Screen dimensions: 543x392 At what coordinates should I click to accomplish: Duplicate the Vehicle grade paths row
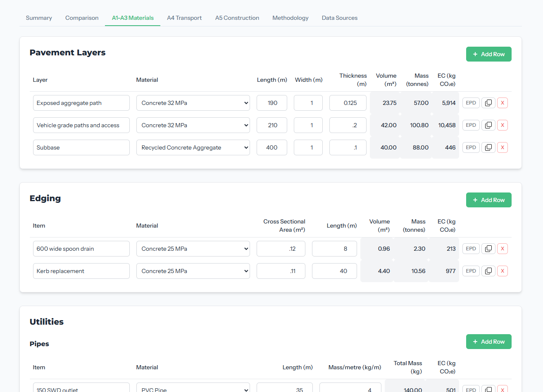[488, 125]
